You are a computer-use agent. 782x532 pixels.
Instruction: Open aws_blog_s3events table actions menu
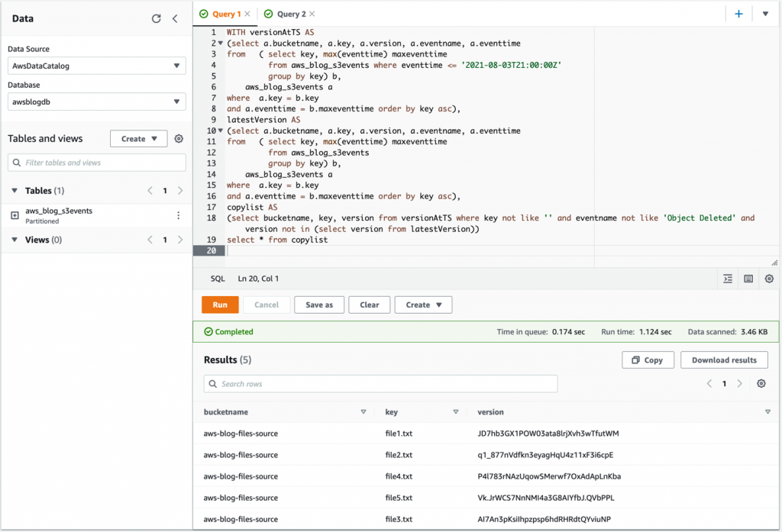[x=179, y=215]
